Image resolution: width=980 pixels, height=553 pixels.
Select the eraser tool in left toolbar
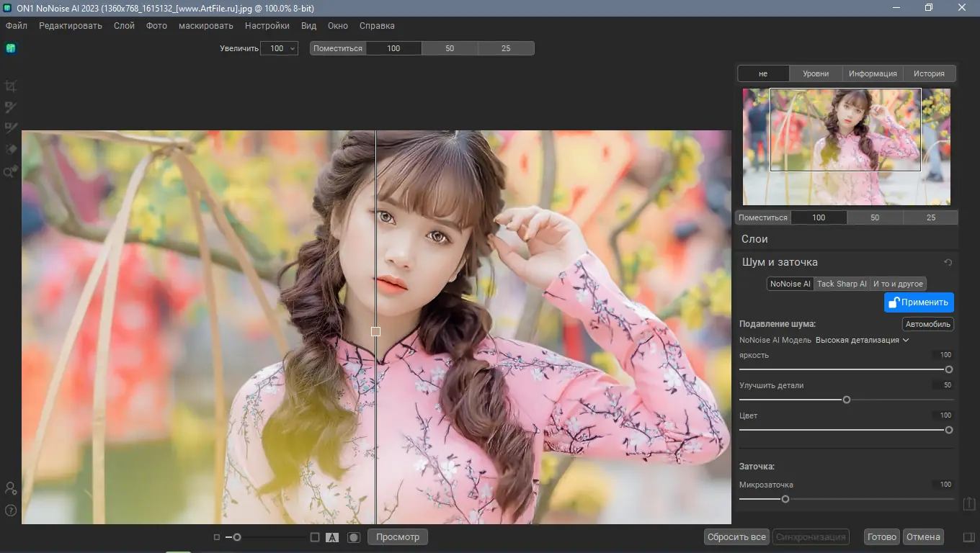[x=11, y=150]
